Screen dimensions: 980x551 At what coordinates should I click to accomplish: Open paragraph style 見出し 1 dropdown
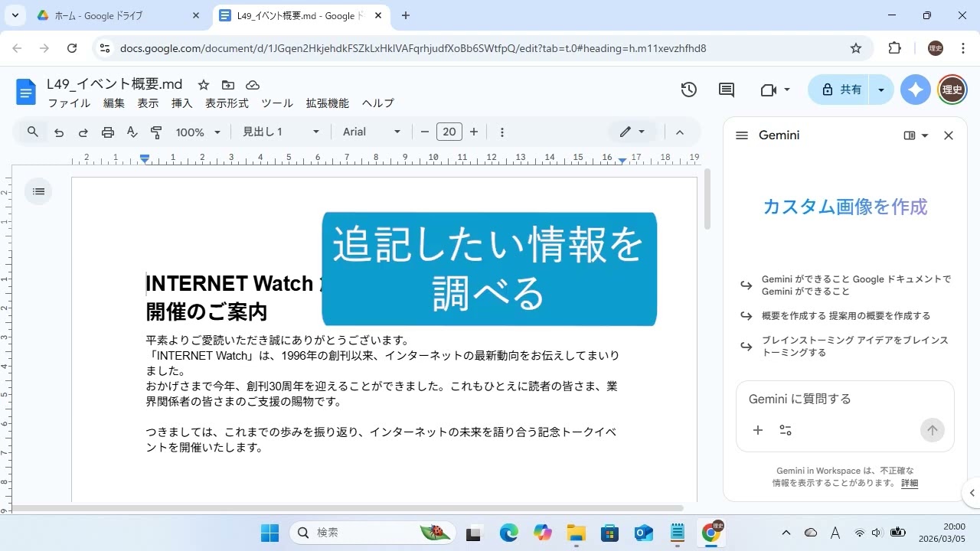coord(281,132)
